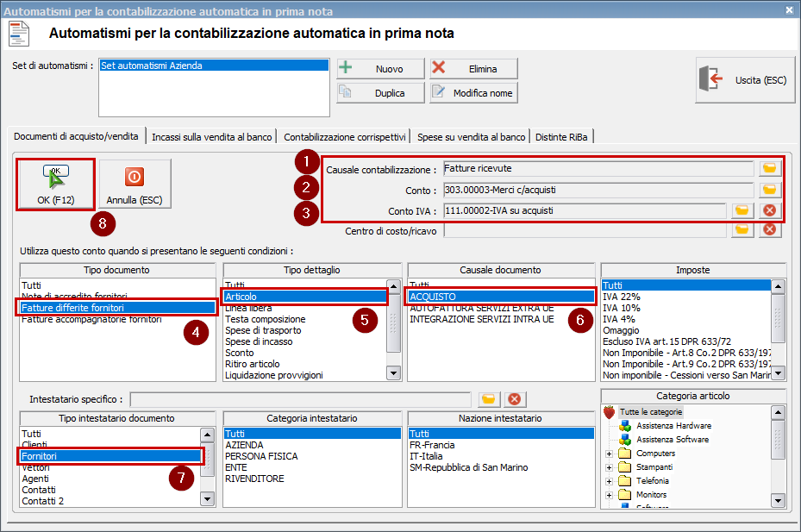Viewport: 801px width, 532px height.
Task: Click the Conto field showing Merci c/acquisti
Action: point(598,190)
